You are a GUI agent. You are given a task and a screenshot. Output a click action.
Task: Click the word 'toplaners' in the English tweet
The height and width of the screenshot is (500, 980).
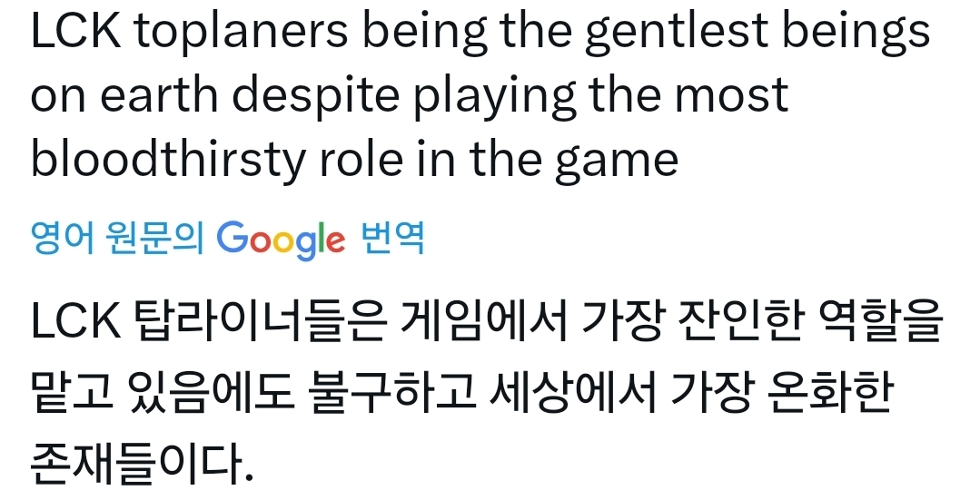point(243,34)
